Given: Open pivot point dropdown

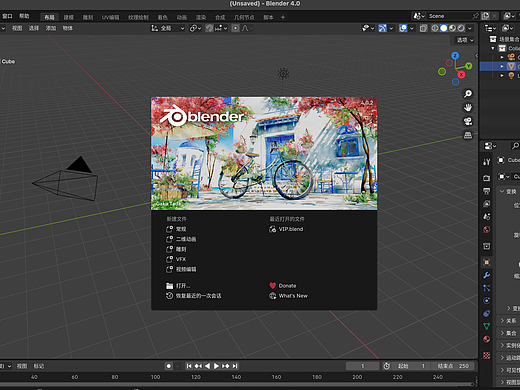Looking at the screenshot, I should coord(195,28).
